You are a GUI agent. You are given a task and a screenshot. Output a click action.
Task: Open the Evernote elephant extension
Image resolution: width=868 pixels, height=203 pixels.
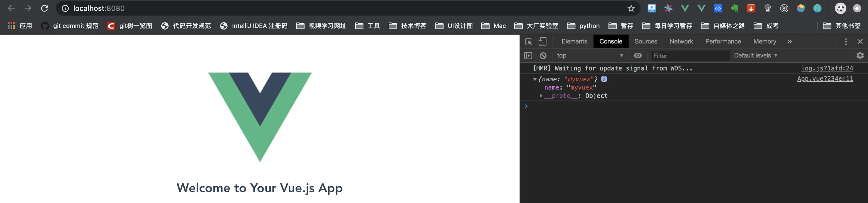coord(735,8)
